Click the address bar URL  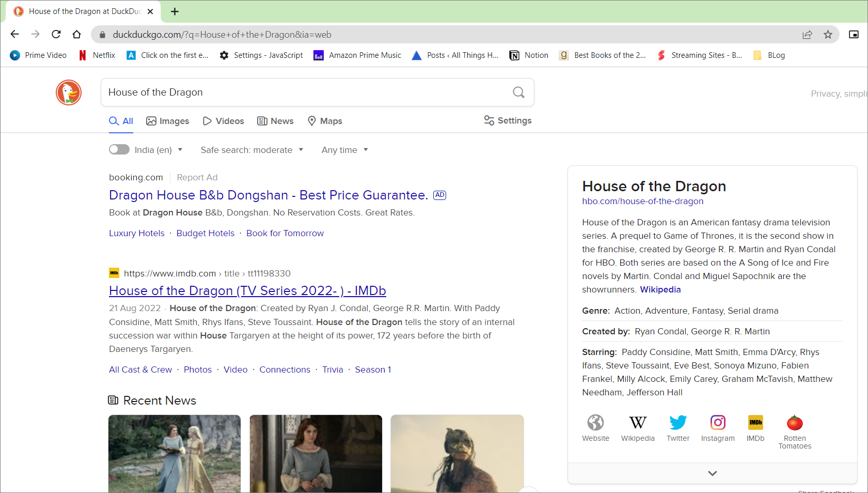click(222, 35)
